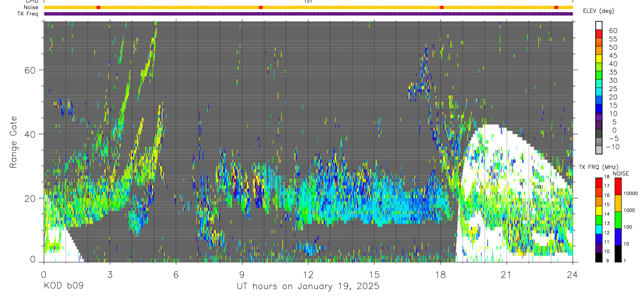The height and width of the screenshot is (297, 644).
Task: Click the red noise marker near 23 UT
Action: coord(556,7)
